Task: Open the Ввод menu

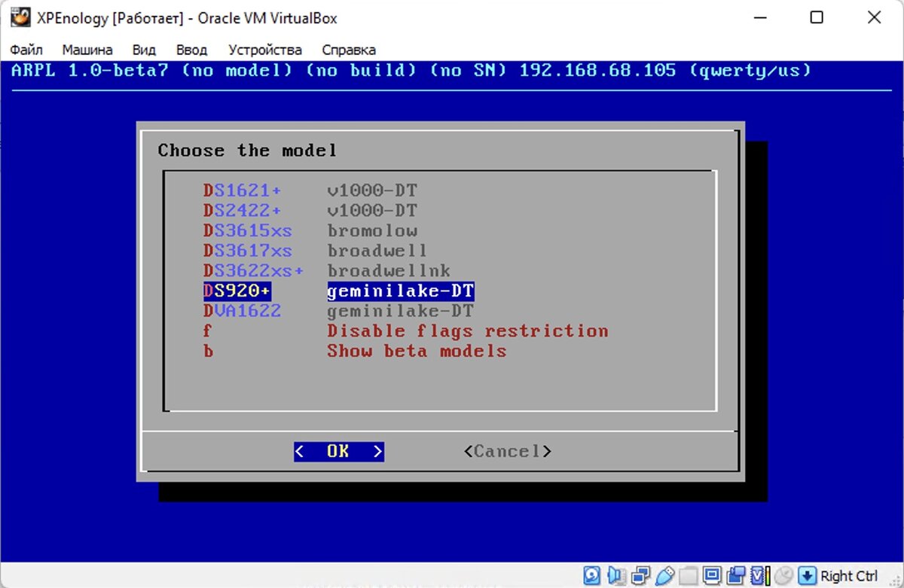Action: [191, 50]
